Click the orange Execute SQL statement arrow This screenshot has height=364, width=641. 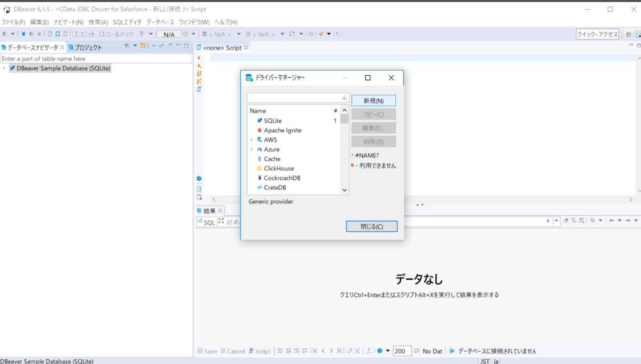199,57
